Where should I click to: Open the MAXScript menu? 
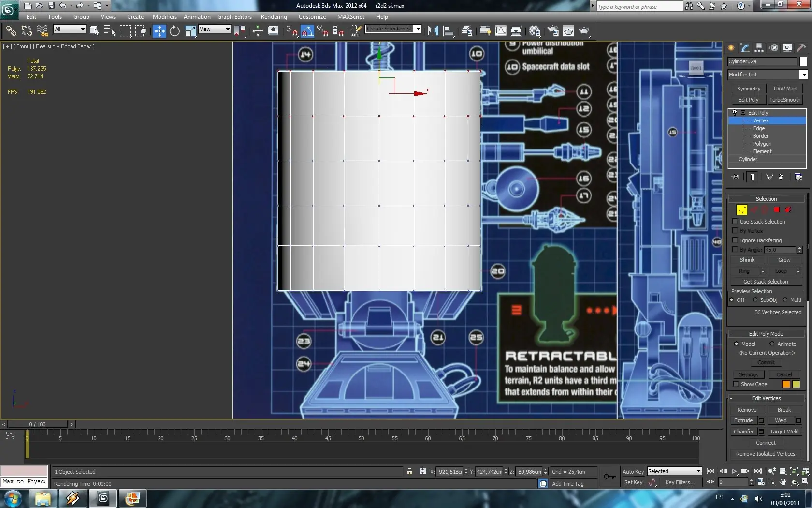click(x=351, y=17)
